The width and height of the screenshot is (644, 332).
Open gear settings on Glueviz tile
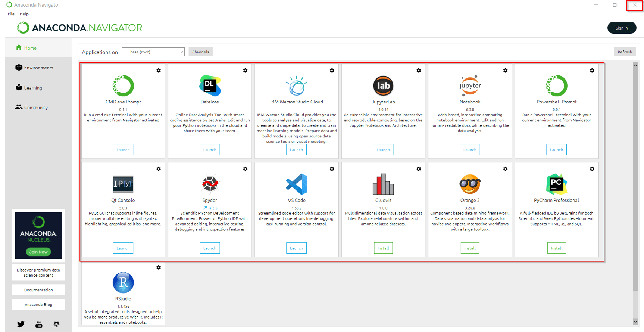click(419, 169)
